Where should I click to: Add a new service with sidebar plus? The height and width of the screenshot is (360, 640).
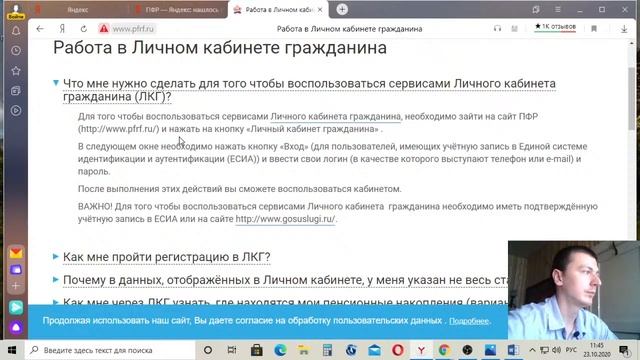(x=16, y=286)
